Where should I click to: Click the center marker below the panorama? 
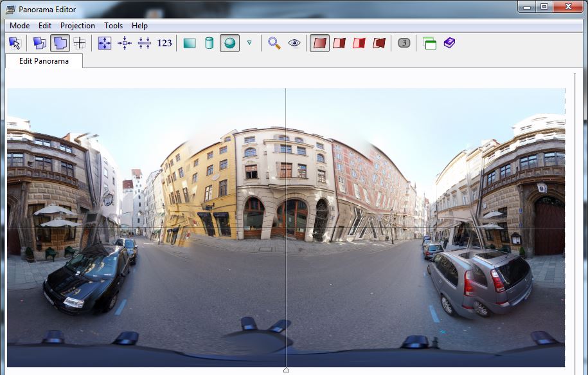point(286,370)
